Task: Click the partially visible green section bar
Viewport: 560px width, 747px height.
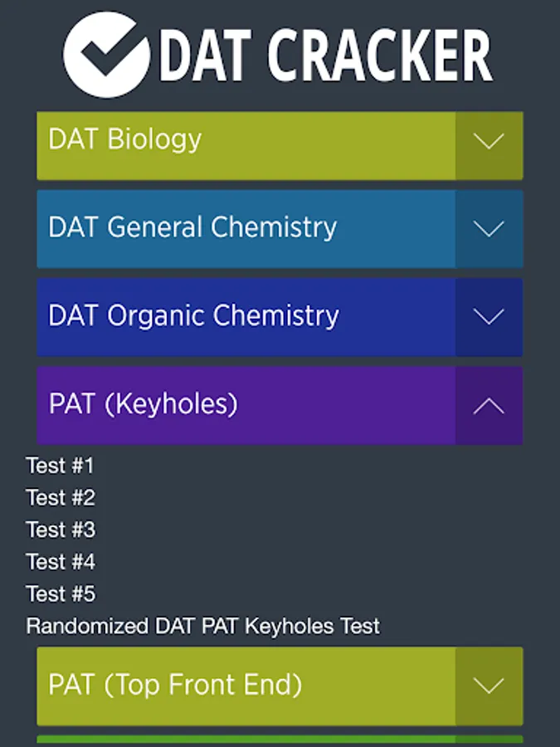Action: click(280, 740)
